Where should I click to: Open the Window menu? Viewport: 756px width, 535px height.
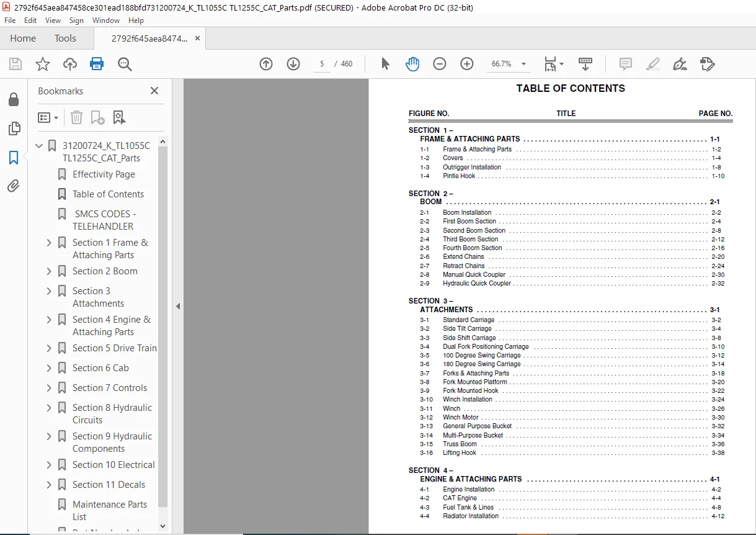(x=106, y=20)
